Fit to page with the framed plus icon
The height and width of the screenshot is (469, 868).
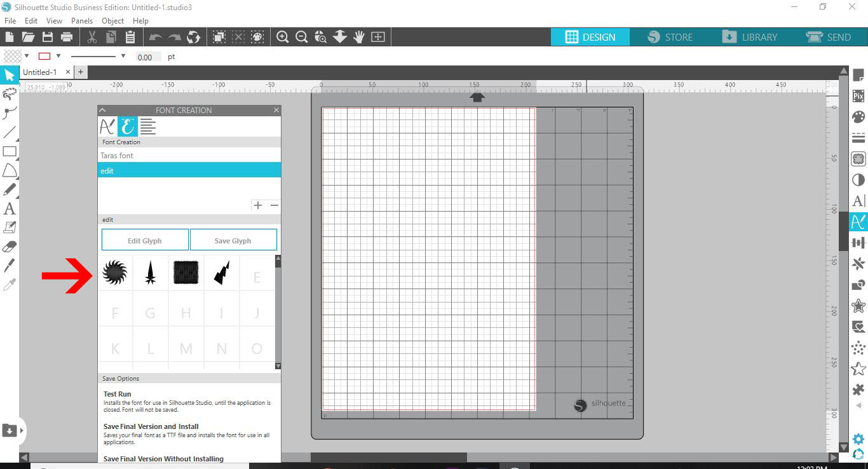tap(378, 37)
